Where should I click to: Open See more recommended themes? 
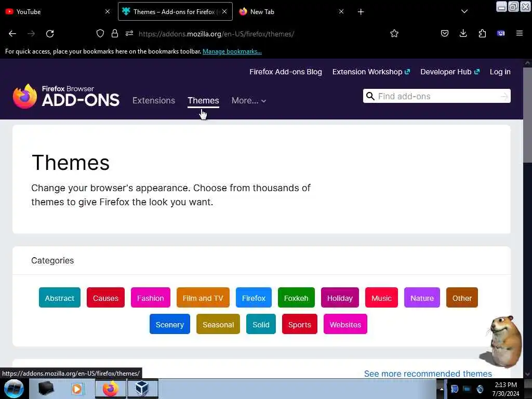click(428, 374)
